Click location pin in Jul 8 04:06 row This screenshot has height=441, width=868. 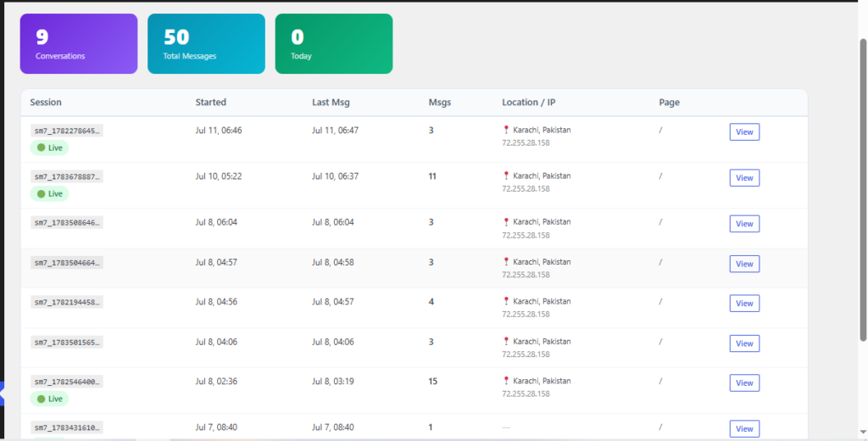506,341
